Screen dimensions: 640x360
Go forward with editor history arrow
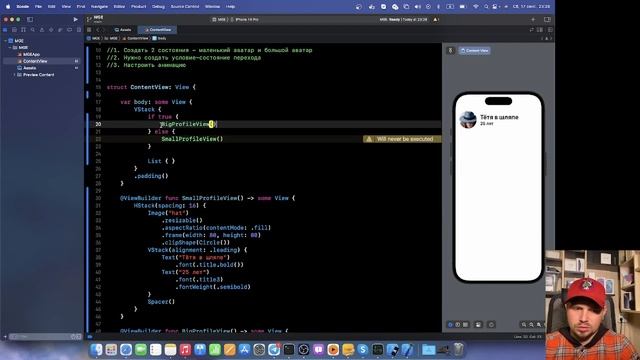tap(104, 30)
